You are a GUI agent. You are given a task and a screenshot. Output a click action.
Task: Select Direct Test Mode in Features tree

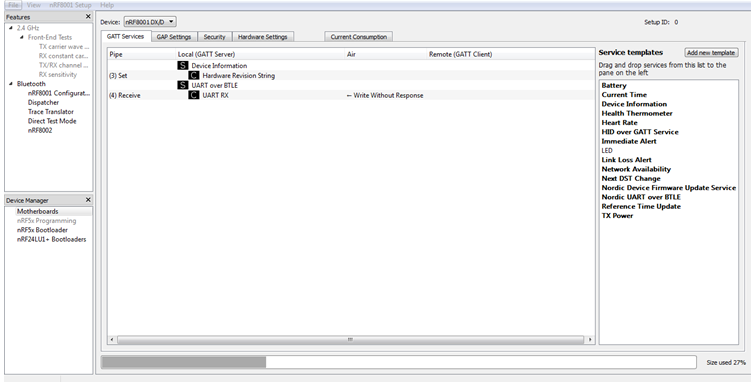[x=52, y=121]
